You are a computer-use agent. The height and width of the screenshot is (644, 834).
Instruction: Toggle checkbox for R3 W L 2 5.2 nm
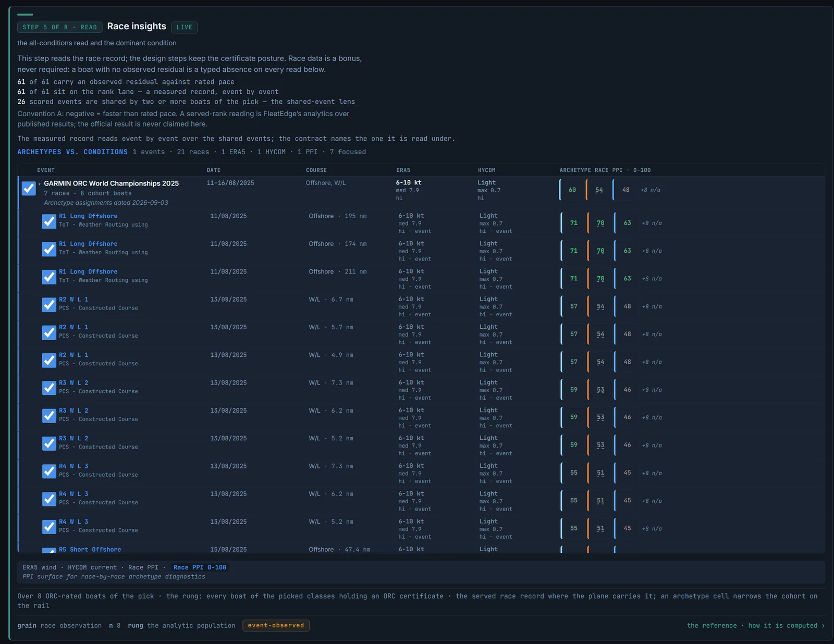pos(49,443)
